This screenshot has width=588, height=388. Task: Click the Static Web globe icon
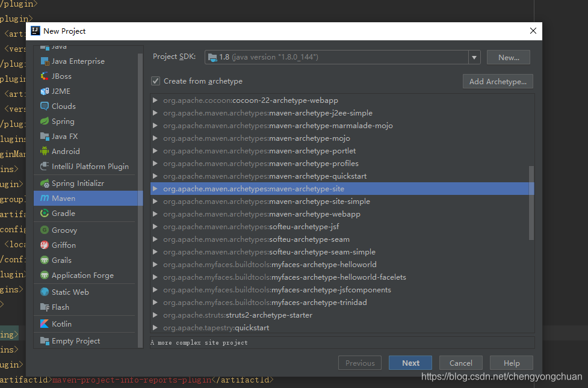coord(45,292)
